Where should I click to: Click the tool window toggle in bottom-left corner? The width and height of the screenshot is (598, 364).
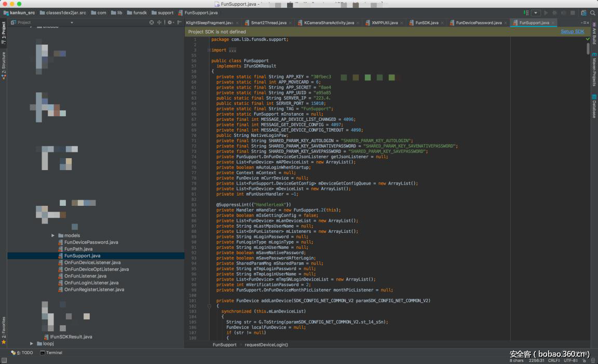tap(4, 360)
